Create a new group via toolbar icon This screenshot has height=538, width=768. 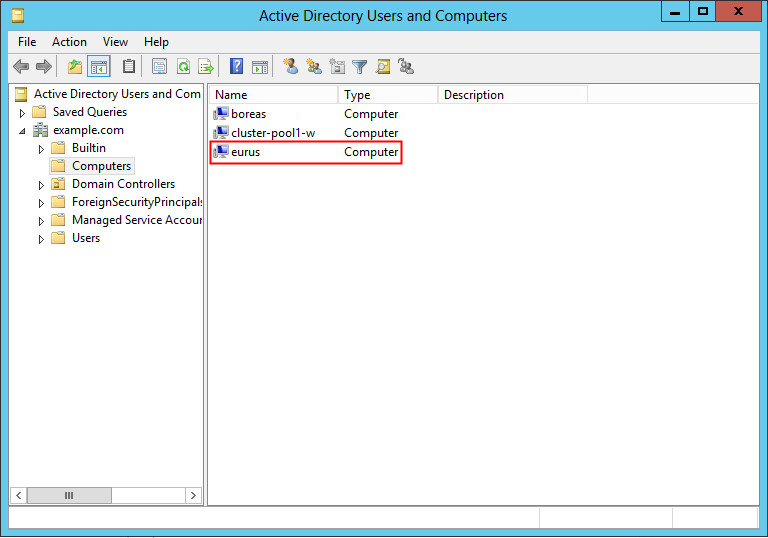314,67
